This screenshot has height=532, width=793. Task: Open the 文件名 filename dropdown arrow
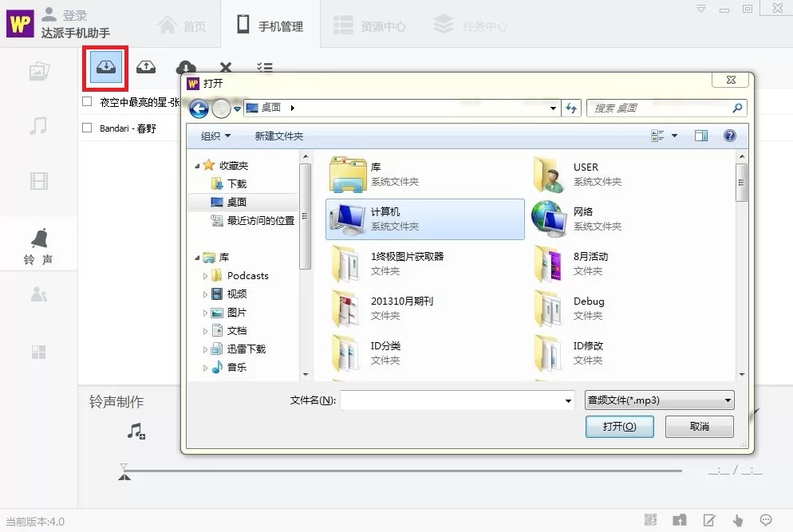pyautogui.click(x=569, y=400)
